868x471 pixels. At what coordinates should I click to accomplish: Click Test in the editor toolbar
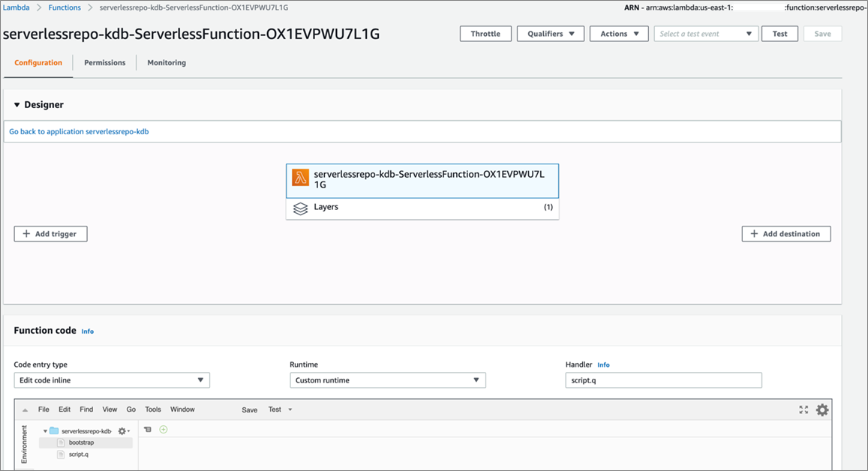click(x=275, y=409)
